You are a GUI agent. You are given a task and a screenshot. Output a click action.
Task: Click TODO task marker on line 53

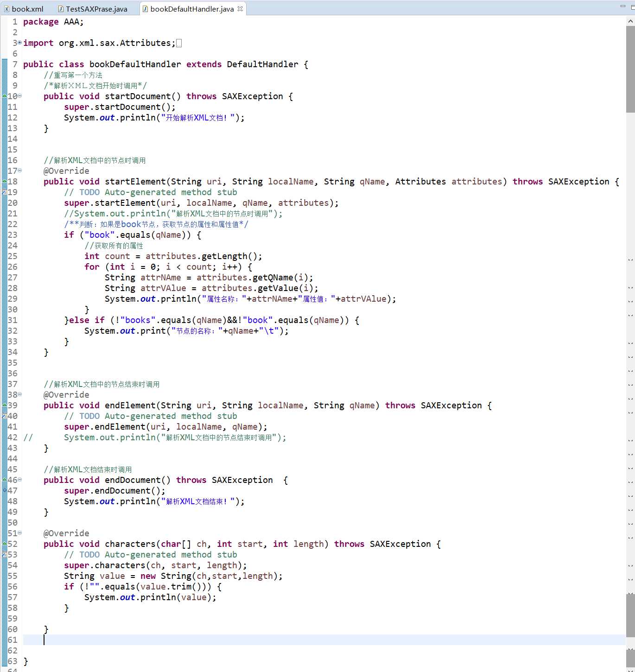point(5,554)
